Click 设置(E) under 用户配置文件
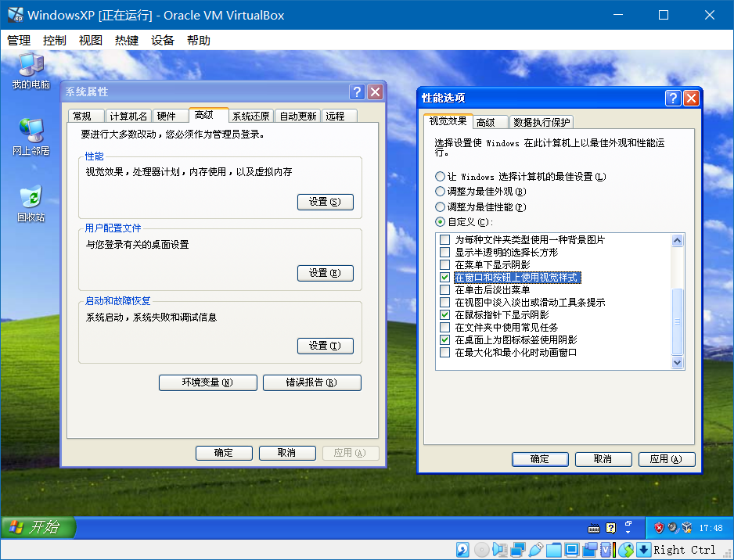Viewport: 734px width, 560px height. click(x=326, y=273)
